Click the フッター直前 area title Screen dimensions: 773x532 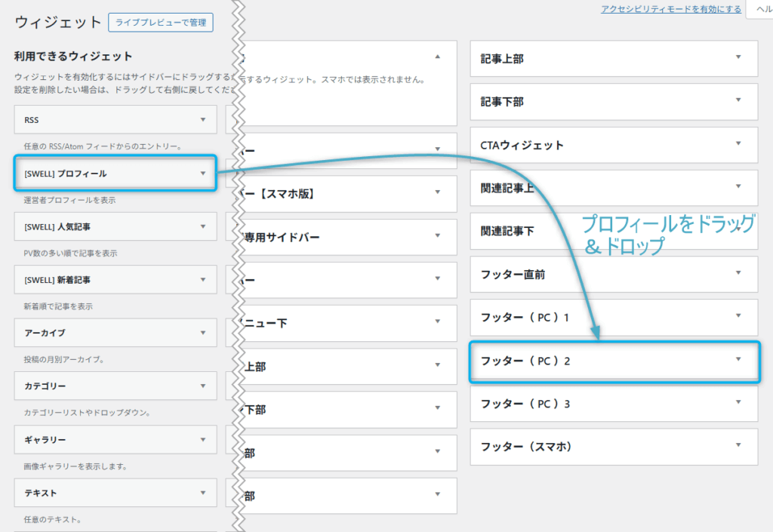(x=513, y=275)
